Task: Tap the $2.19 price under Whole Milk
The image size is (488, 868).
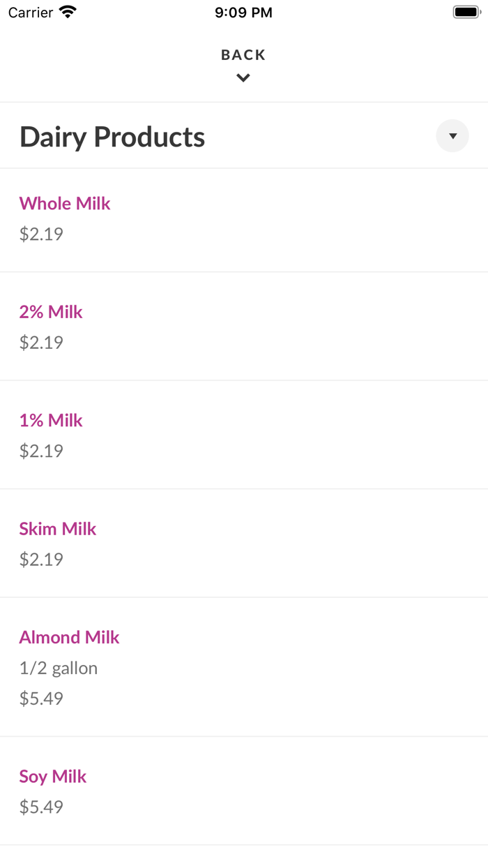Action: [41, 234]
